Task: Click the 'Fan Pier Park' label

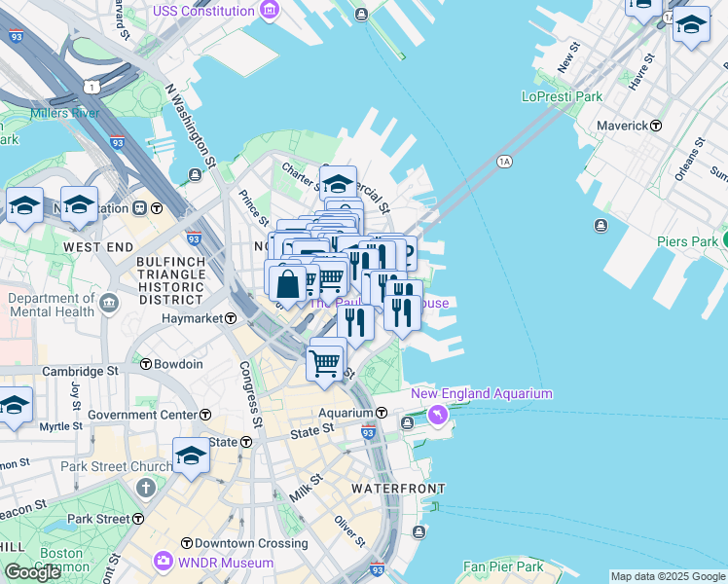Action: tap(503, 566)
